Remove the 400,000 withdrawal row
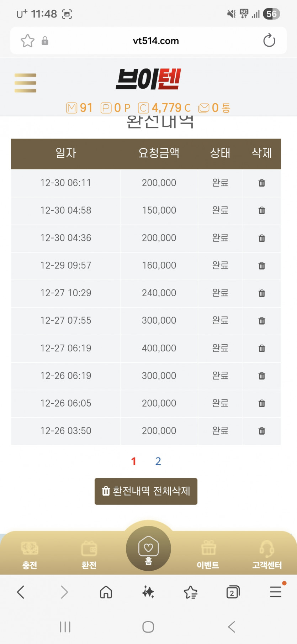The image size is (297, 644). tap(262, 348)
